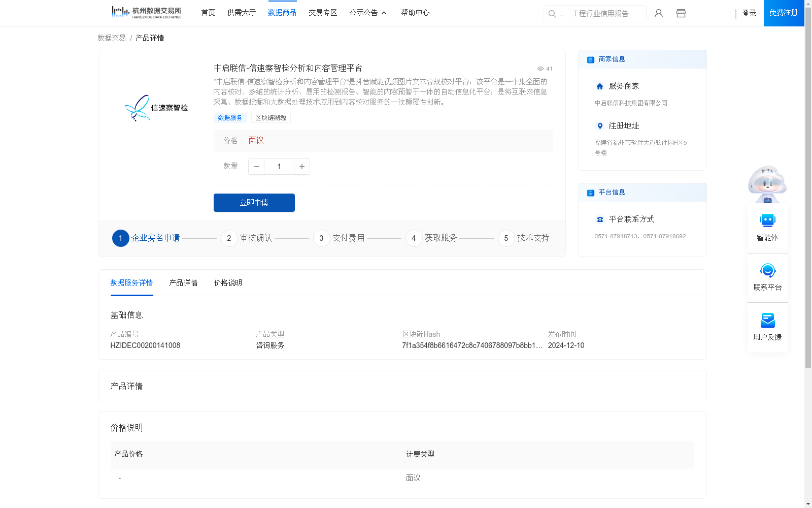
Task: Click the product title 中启联信-信速察智检分析和内容管理平台
Action: [x=288, y=68]
